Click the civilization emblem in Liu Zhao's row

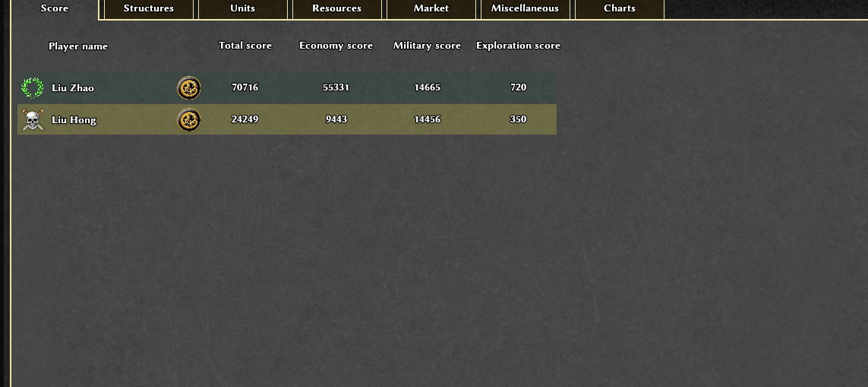point(189,88)
